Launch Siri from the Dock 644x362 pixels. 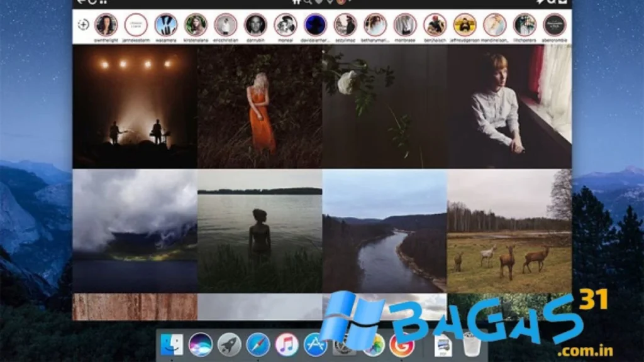[x=201, y=344]
